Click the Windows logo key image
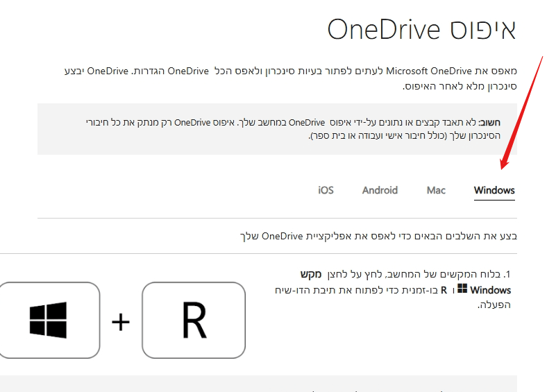This screenshot has height=392, width=556. [x=49, y=320]
